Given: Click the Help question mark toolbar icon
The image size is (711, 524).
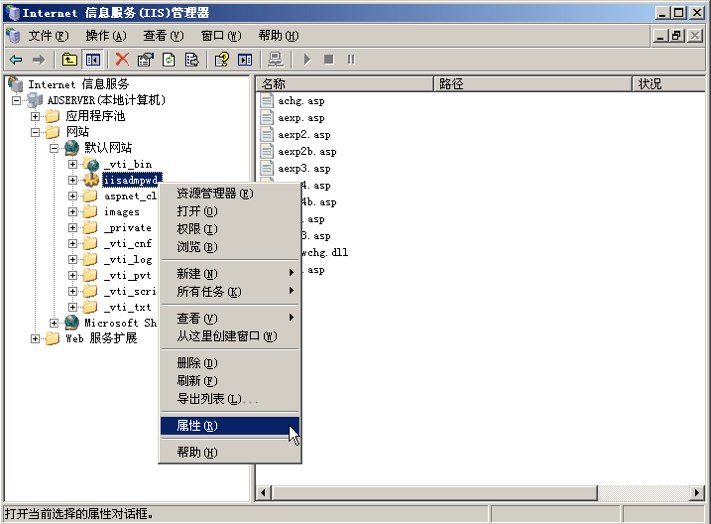Looking at the screenshot, I should click(x=222, y=59).
